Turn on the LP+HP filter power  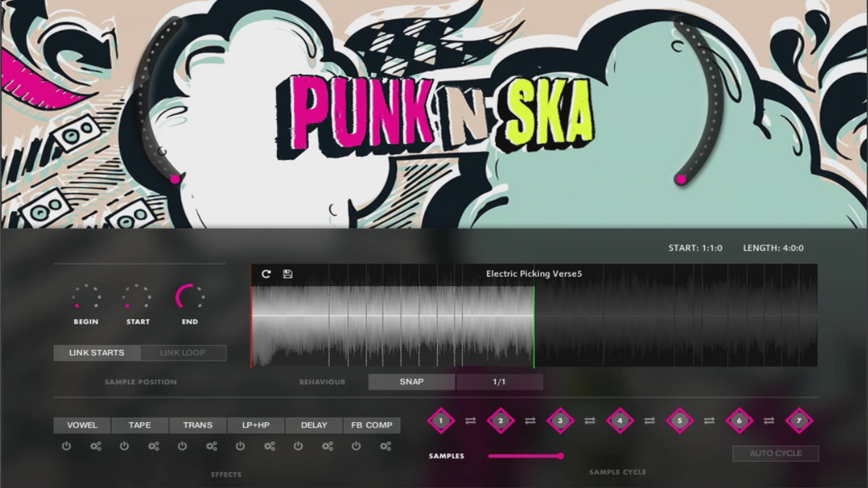(240, 446)
